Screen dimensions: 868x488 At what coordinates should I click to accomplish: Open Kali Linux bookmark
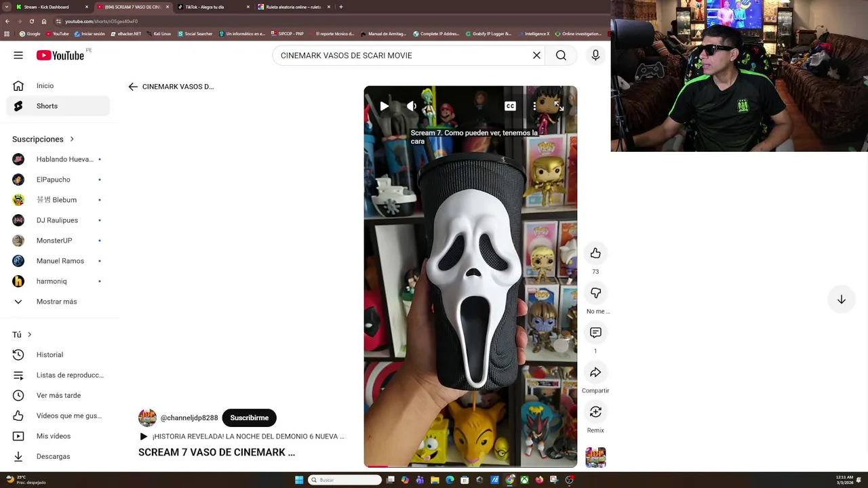tap(159, 34)
